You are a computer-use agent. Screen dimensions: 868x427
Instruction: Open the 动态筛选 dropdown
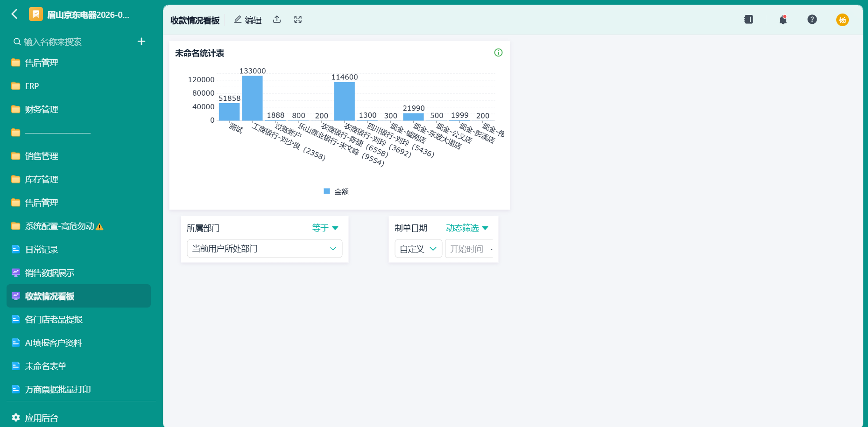467,228
